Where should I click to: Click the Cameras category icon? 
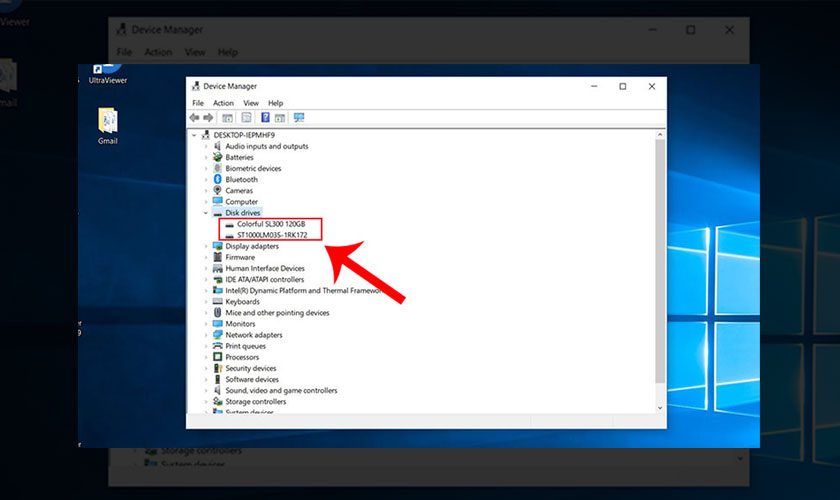(x=217, y=191)
